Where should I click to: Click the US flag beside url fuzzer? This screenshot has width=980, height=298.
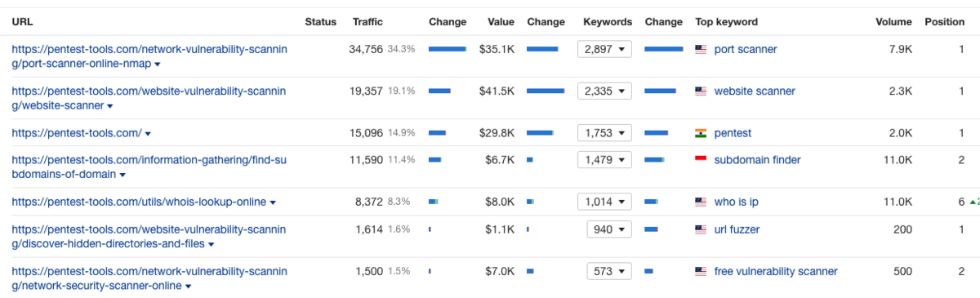click(x=700, y=229)
